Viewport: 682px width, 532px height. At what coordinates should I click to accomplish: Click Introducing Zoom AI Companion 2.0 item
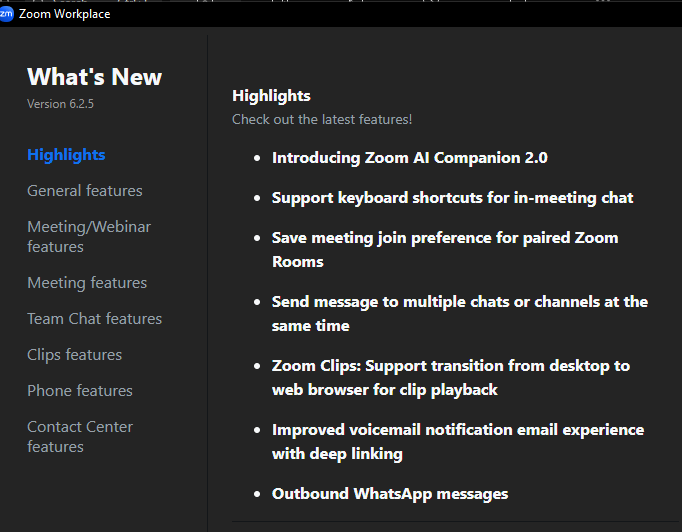(x=409, y=158)
